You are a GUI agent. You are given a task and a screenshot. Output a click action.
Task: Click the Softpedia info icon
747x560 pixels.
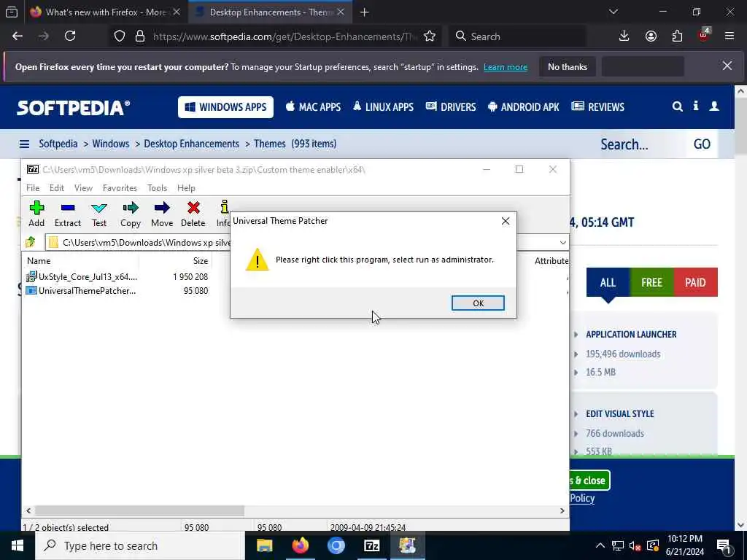click(x=695, y=106)
